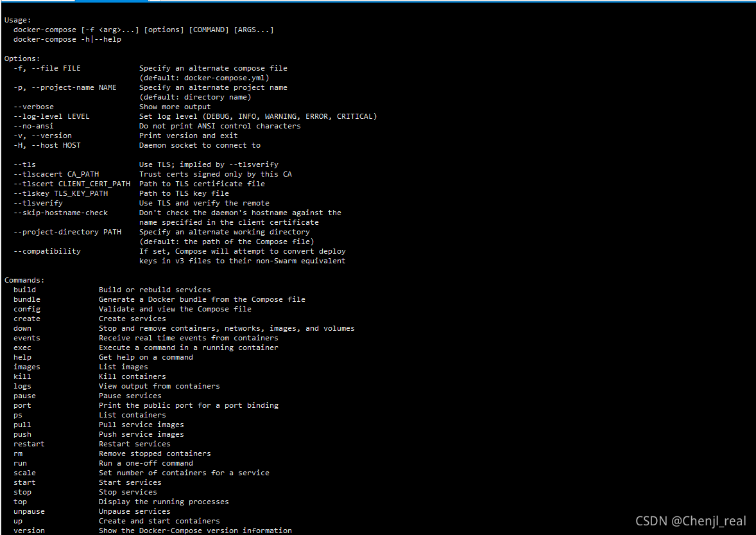756x535 pixels.
Task: Select the 'unpause' command name
Action: click(29, 513)
